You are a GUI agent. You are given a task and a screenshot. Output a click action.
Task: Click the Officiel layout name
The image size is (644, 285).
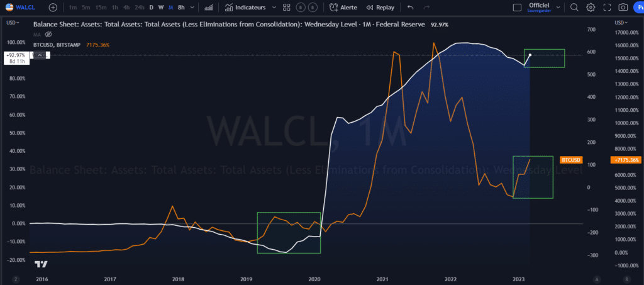click(x=539, y=4)
